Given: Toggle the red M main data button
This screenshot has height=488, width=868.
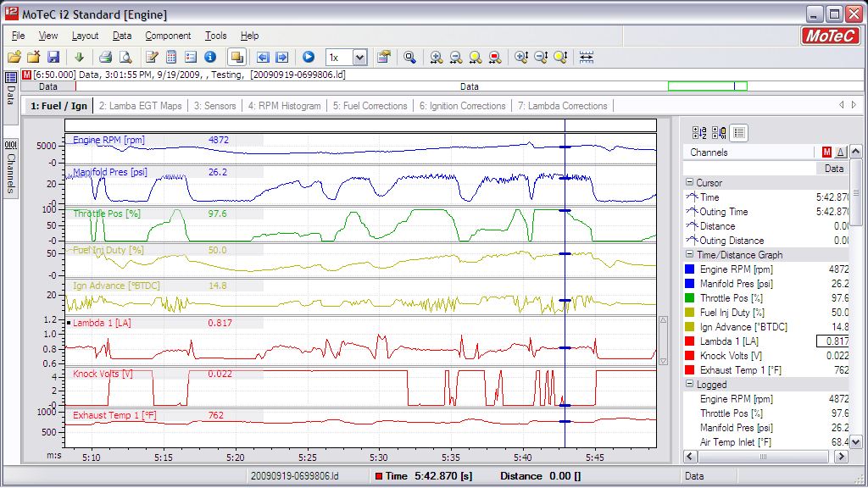Looking at the screenshot, I should 826,152.
